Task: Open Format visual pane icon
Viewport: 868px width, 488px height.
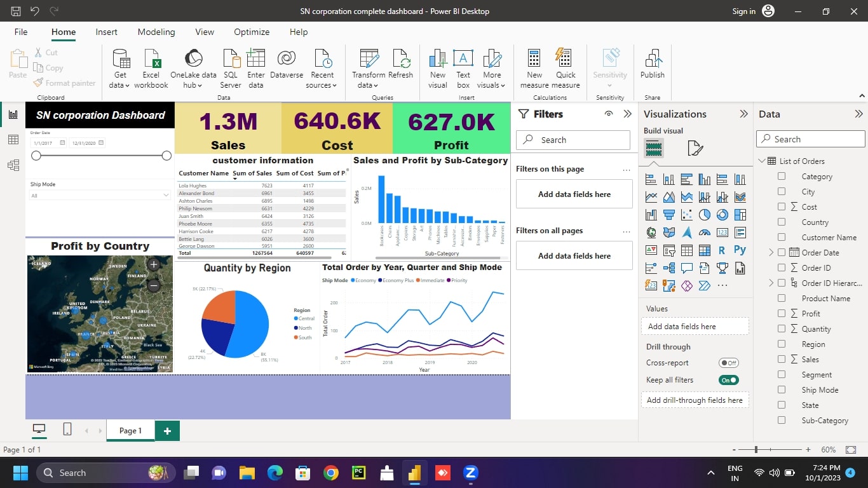Action: click(x=695, y=149)
